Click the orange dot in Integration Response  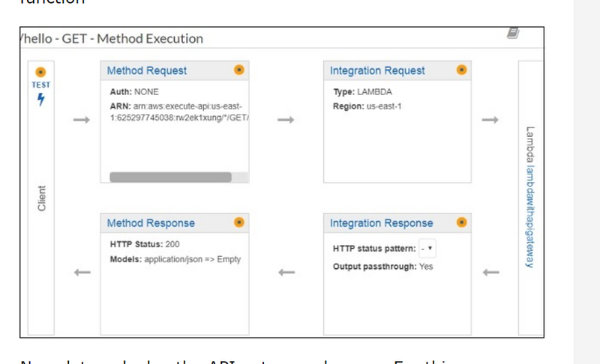461,222
